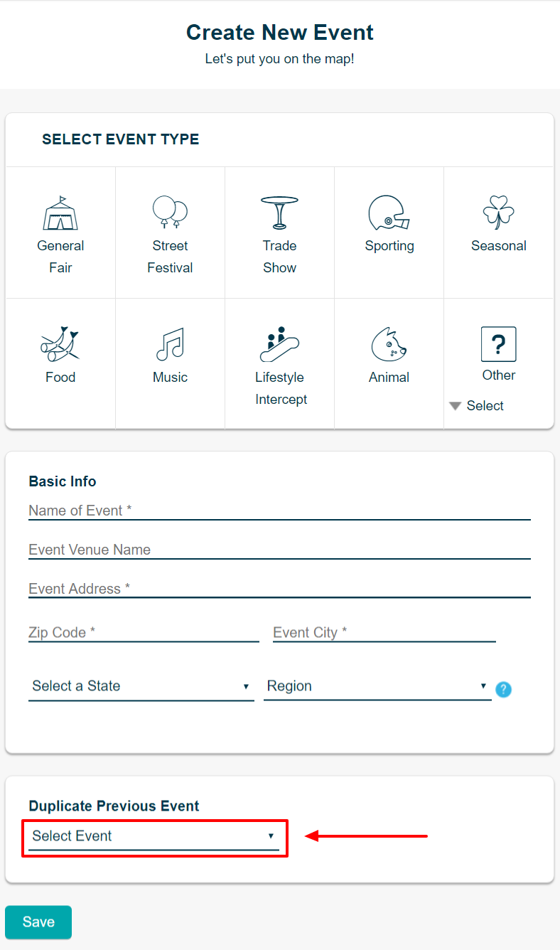Screen dimensions: 560x950
Task: Choose the Street Festival balloons icon
Action: 170,212
